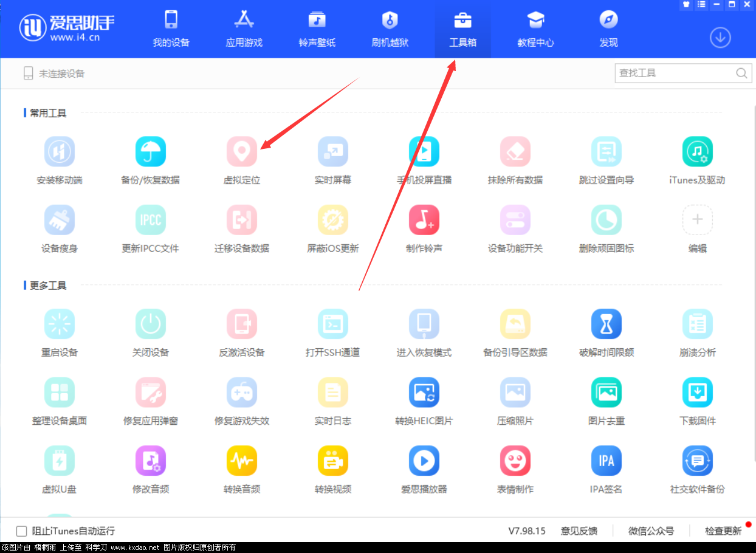Launch 打开SSH通道 terminal tool
Viewport: 756px width, 553px height.
pyautogui.click(x=333, y=324)
